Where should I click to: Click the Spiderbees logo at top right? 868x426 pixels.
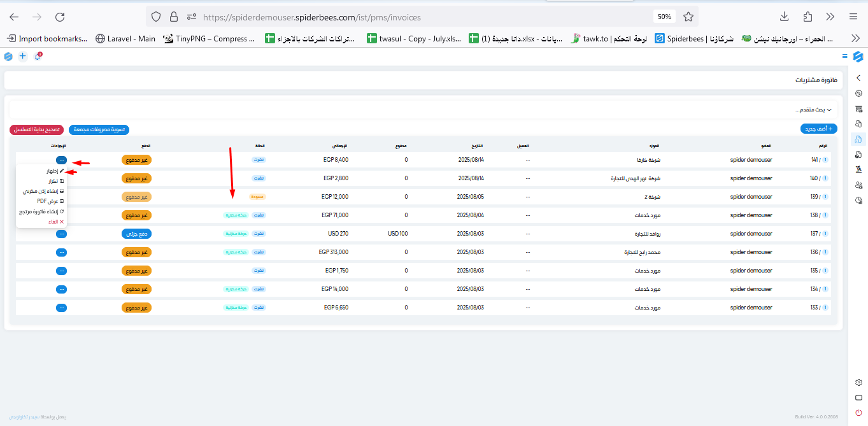click(x=858, y=56)
